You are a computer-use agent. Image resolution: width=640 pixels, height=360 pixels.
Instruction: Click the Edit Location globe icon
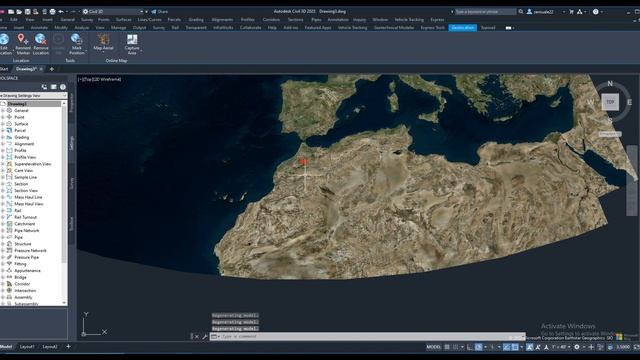tap(4, 39)
